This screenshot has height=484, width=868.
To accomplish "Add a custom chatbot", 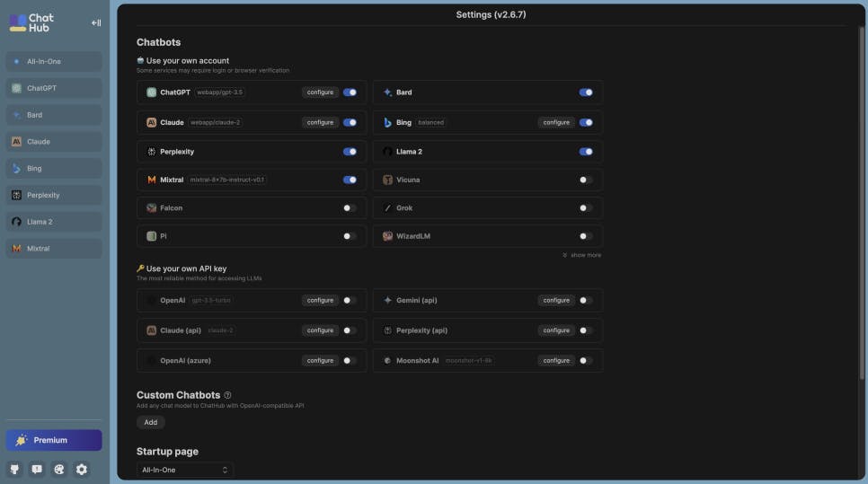I will click(x=151, y=422).
